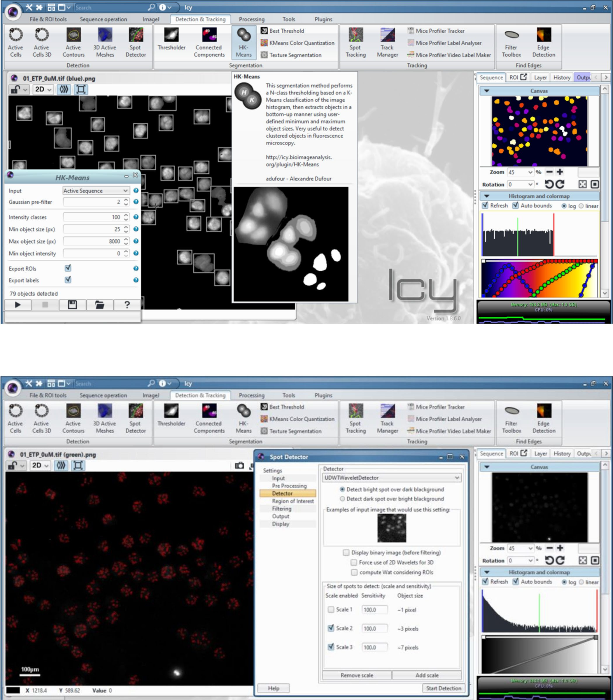Collapse the Canvas section in blue-image Icy window
Viewport: 613px width, 700px height.
click(x=486, y=91)
